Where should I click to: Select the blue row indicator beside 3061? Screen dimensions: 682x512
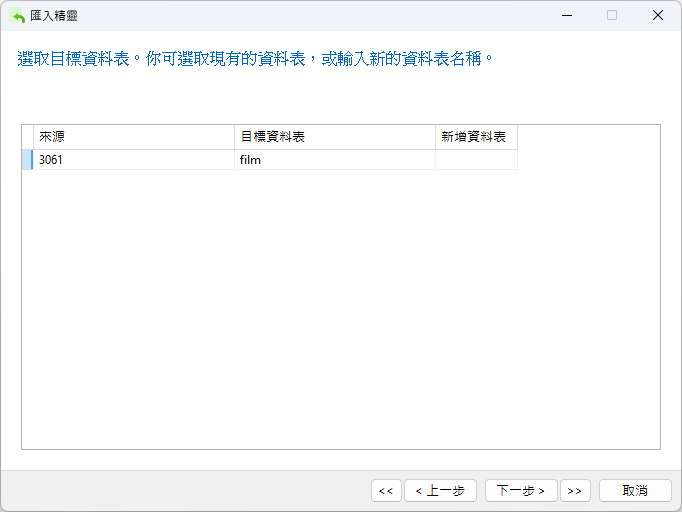(x=27, y=160)
